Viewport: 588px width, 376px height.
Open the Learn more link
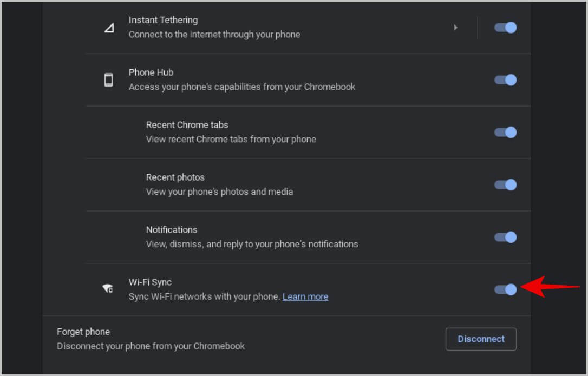[x=305, y=296]
